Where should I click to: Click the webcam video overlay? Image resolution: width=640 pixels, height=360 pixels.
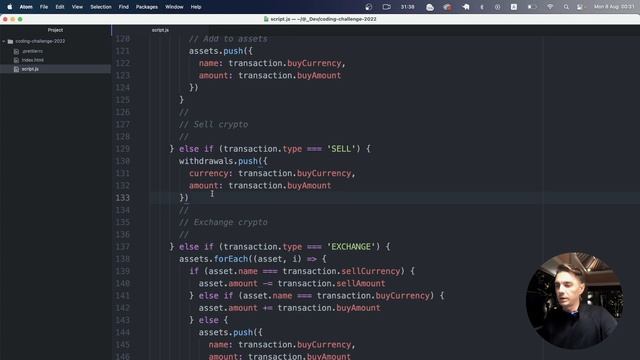coord(574,301)
